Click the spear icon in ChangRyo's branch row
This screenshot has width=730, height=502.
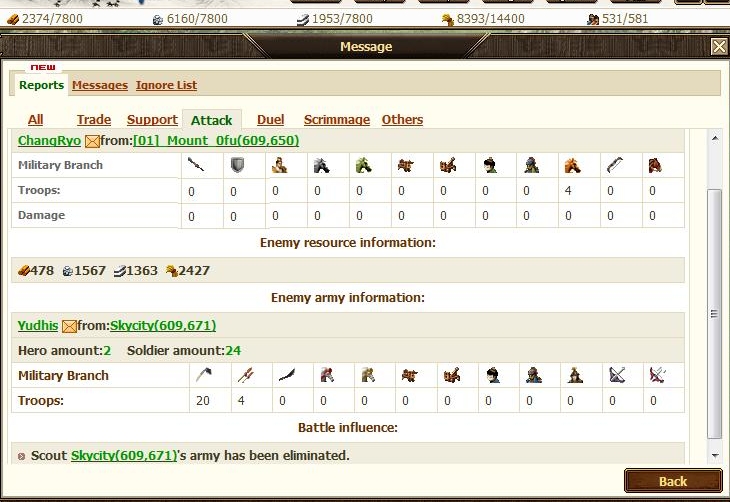[x=196, y=164]
